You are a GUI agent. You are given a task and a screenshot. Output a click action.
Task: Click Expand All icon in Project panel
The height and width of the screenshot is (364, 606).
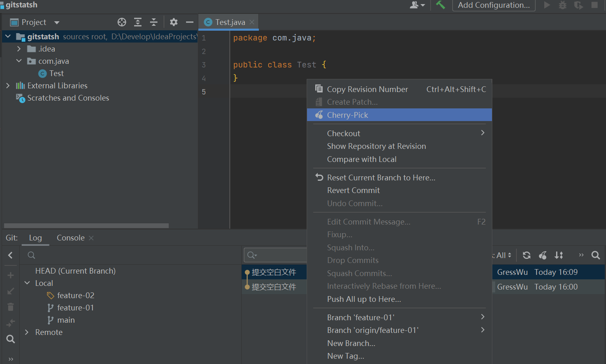click(x=138, y=22)
